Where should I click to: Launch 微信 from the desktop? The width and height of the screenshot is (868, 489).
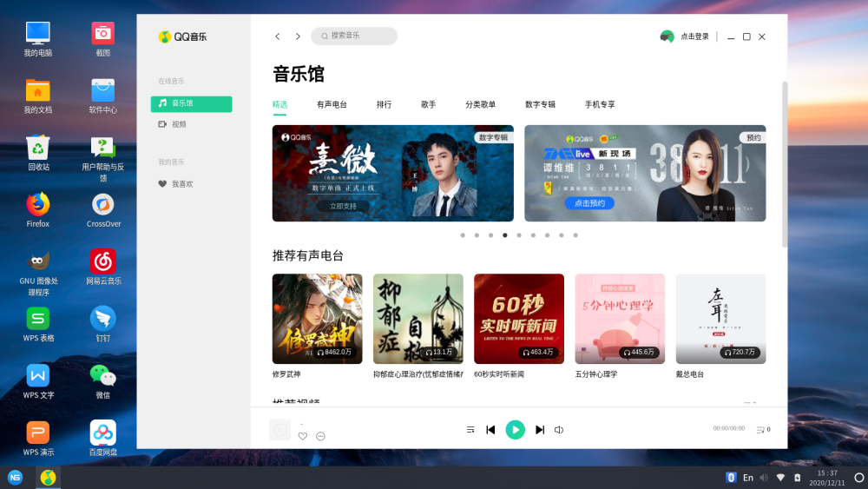click(x=103, y=381)
